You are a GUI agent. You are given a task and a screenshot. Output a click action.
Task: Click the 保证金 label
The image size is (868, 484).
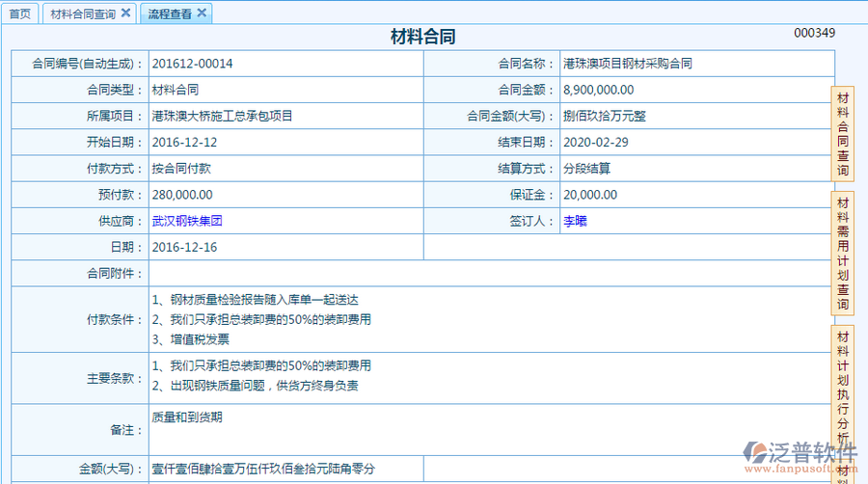[531, 195]
